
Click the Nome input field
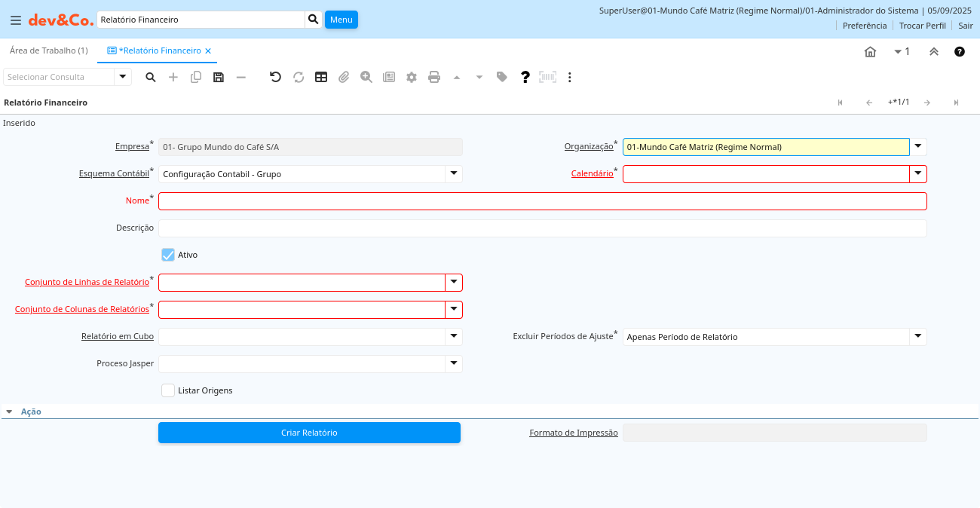542,201
